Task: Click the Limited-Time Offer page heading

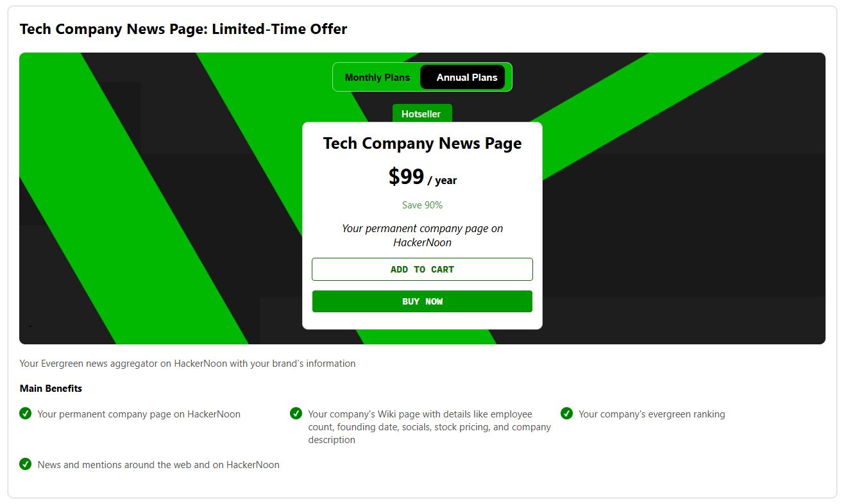Action: click(x=183, y=29)
